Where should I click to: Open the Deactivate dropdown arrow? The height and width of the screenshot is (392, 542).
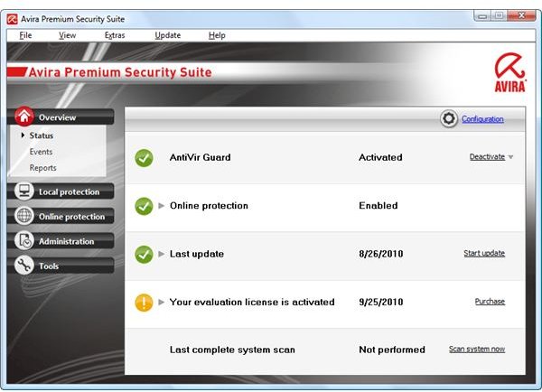coord(511,157)
